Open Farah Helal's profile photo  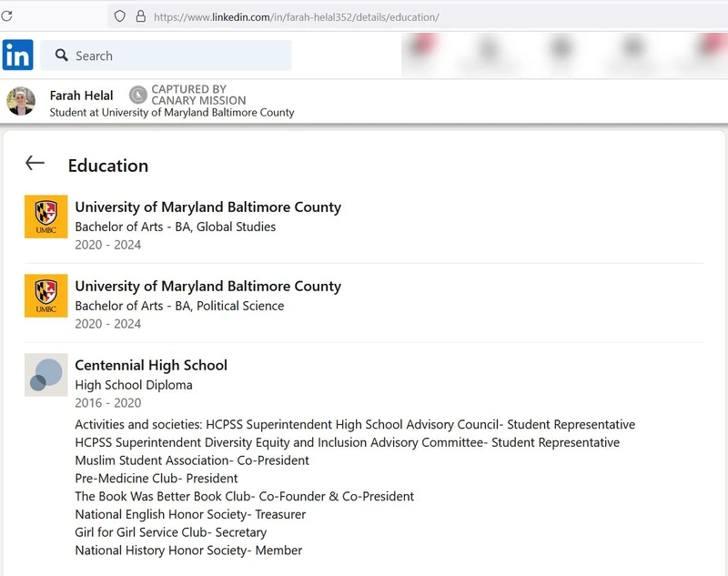tap(21, 101)
